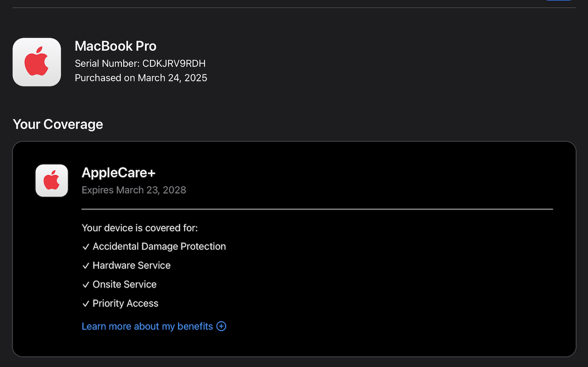This screenshot has height=367, width=588.
Task: Click the Priority Access label
Action: click(125, 304)
